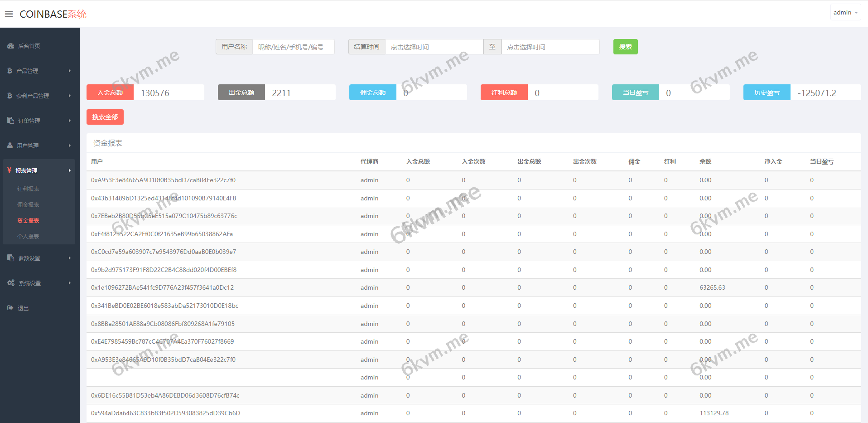Expand the 系统设置 menu chevron
The width and height of the screenshot is (868, 423).
tap(70, 282)
